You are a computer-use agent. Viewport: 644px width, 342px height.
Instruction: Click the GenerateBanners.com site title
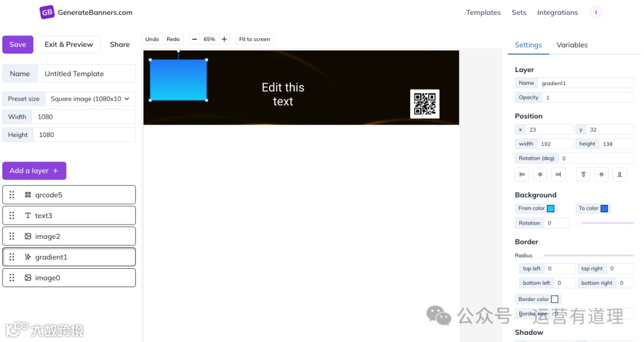95,13
